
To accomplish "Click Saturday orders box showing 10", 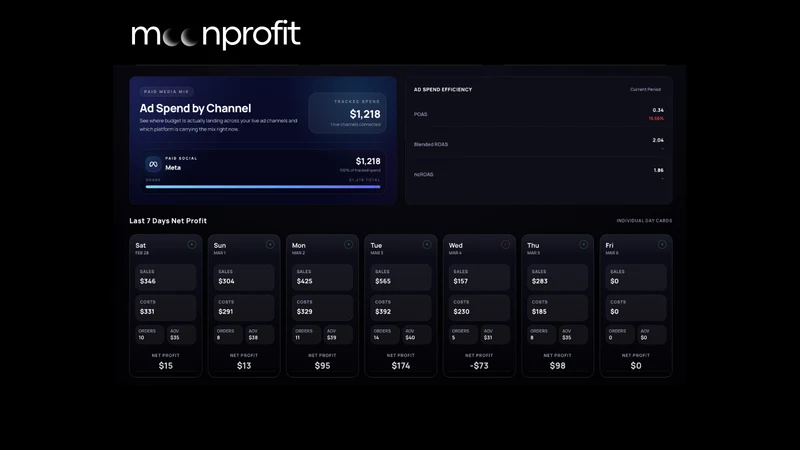I will [x=150, y=334].
